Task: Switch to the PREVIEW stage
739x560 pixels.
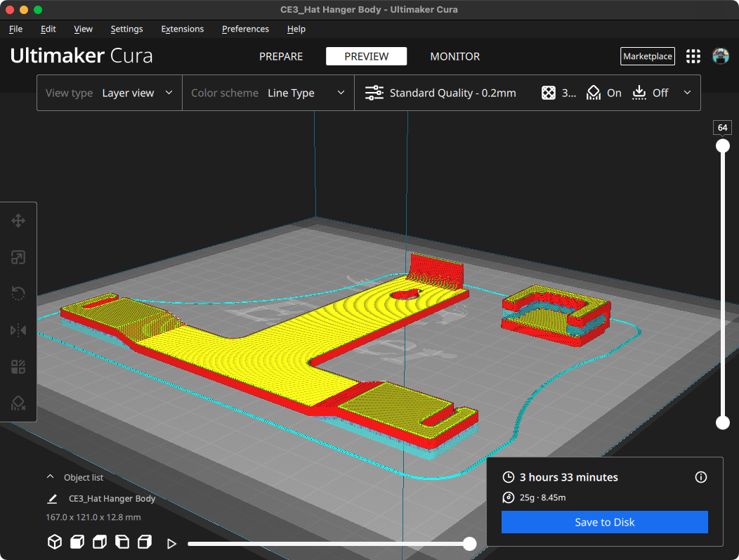Action: 366,56
